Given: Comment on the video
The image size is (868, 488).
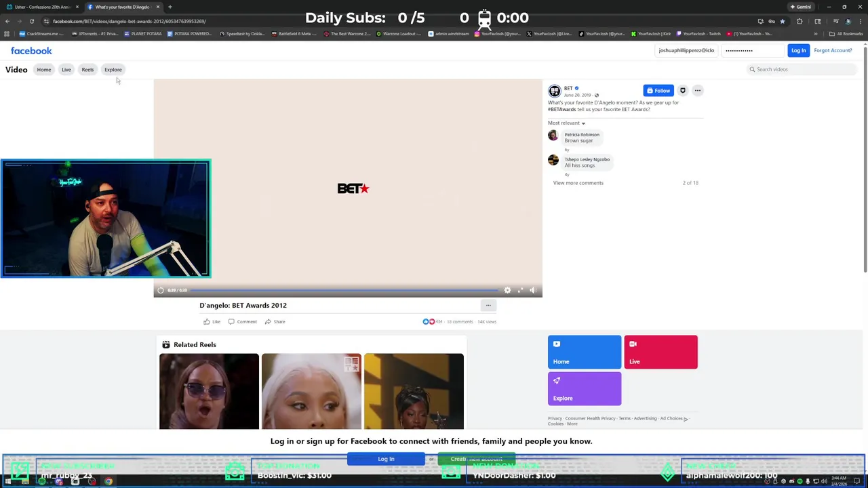Looking at the screenshot, I should click(x=243, y=322).
